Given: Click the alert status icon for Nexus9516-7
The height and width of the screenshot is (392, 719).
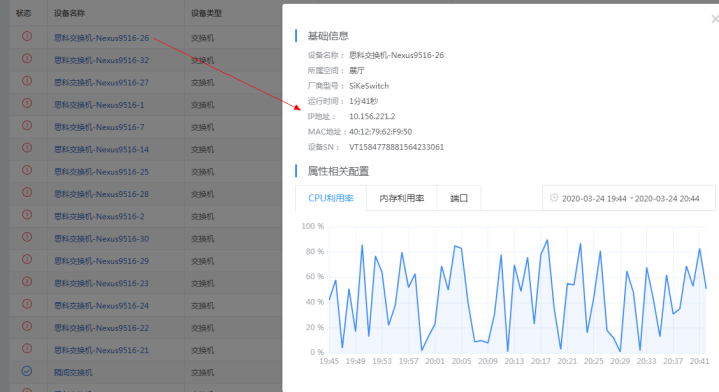Looking at the screenshot, I should pyautogui.click(x=27, y=125).
